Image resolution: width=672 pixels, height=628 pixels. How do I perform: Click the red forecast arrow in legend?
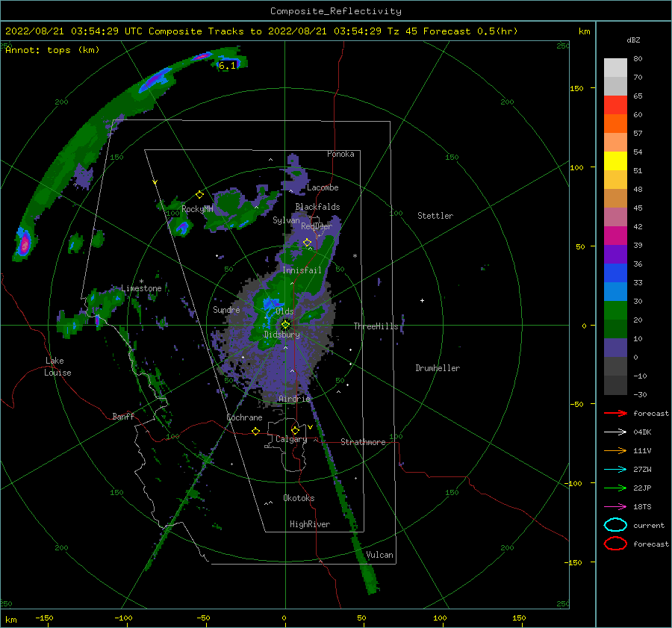click(x=615, y=413)
